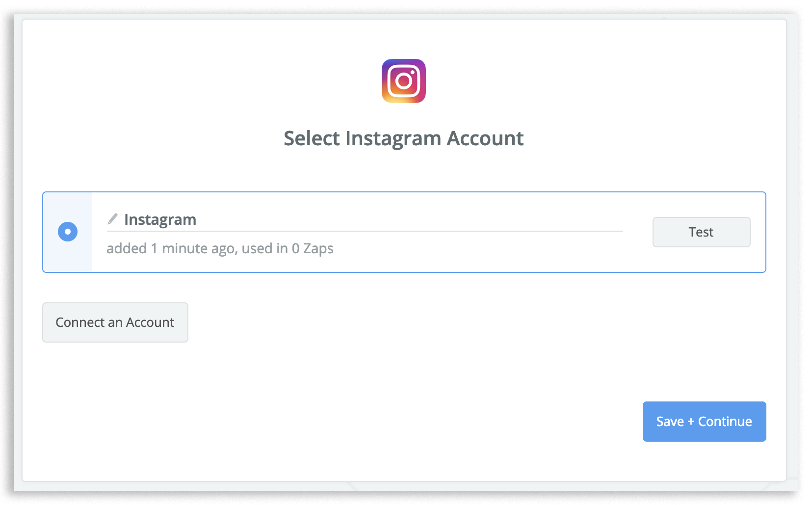The width and height of the screenshot is (812, 505).
Task: Click the word Instagram in account row
Action: 160,219
